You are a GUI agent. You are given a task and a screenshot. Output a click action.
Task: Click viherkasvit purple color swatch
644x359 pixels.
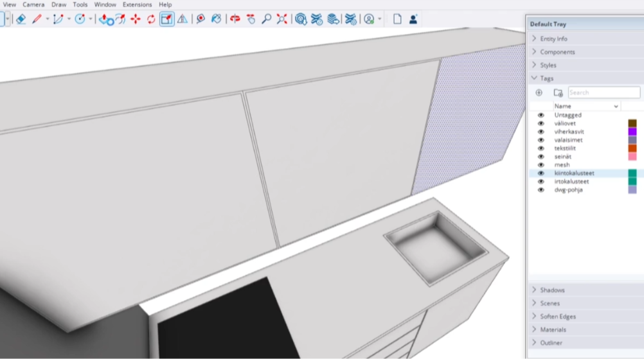pos(632,132)
